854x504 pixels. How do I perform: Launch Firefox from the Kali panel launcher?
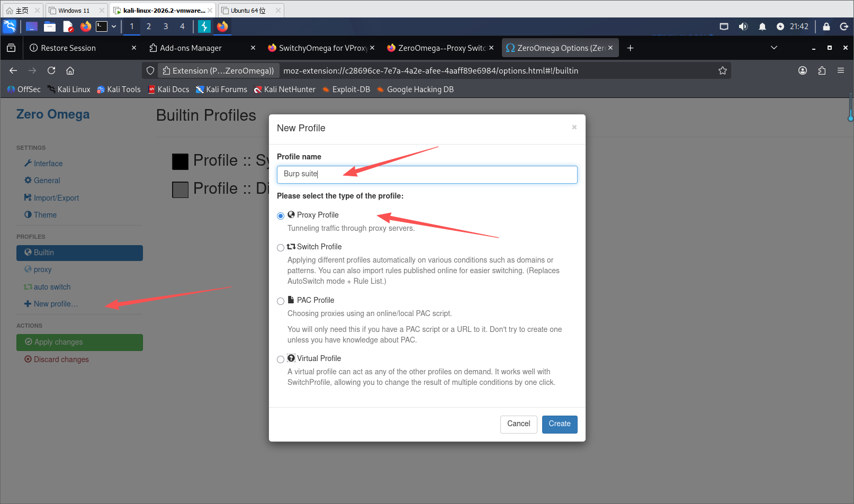click(85, 26)
